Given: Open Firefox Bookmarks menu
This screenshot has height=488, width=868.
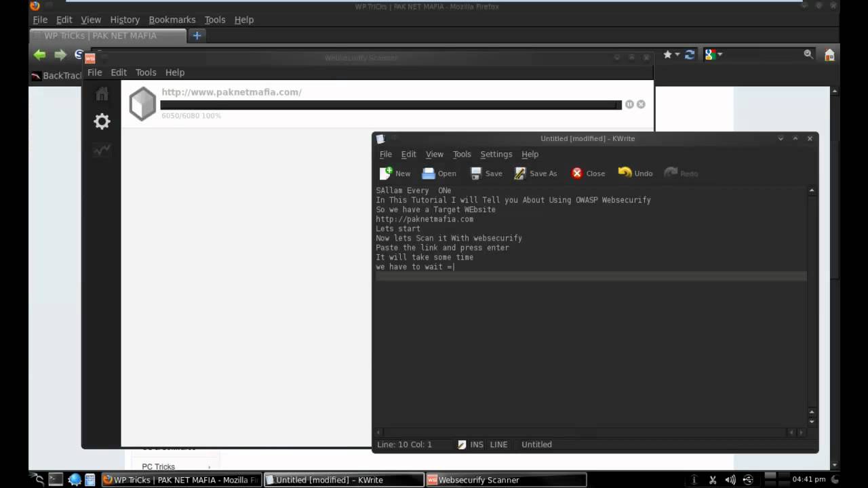Looking at the screenshot, I should coord(172,20).
